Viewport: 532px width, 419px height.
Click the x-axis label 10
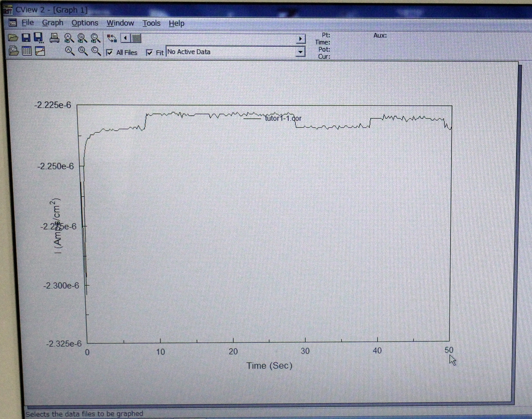(160, 352)
